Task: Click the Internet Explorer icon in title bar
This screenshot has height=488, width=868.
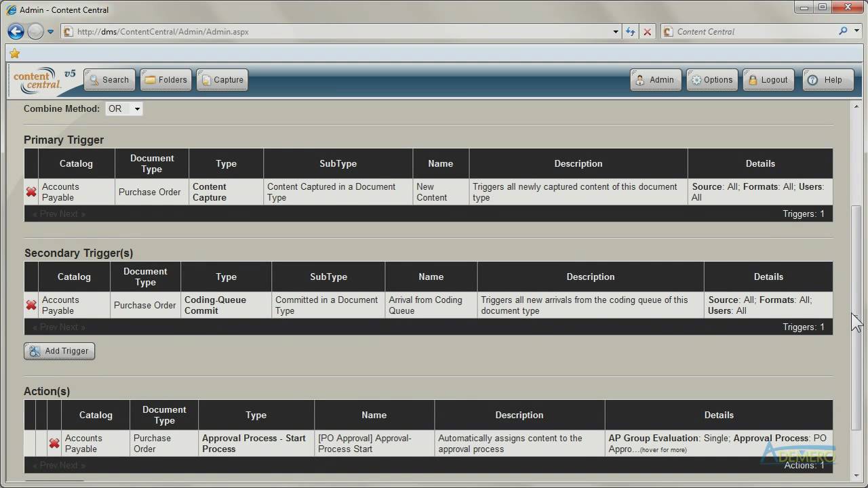Action: [12, 9]
